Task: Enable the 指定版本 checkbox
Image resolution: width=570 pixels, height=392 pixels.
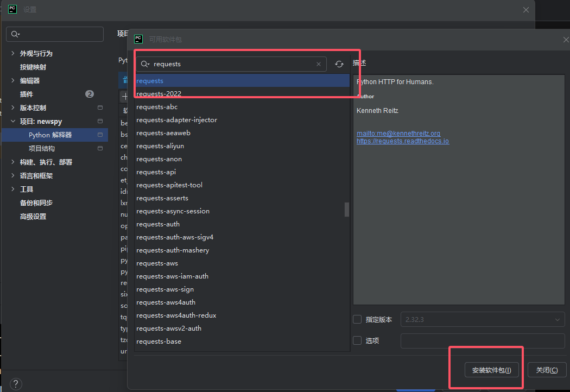Action: (x=357, y=319)
